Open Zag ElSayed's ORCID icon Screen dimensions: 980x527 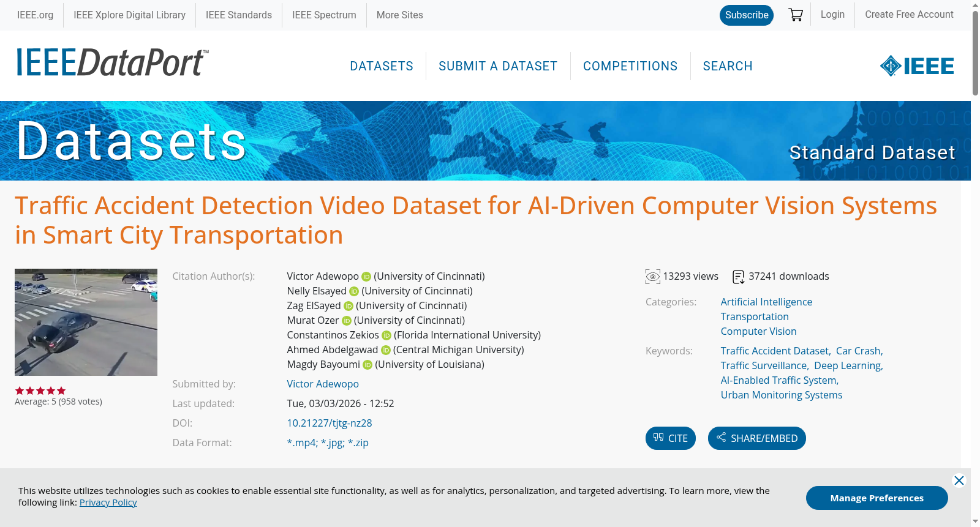pos(349,306)
